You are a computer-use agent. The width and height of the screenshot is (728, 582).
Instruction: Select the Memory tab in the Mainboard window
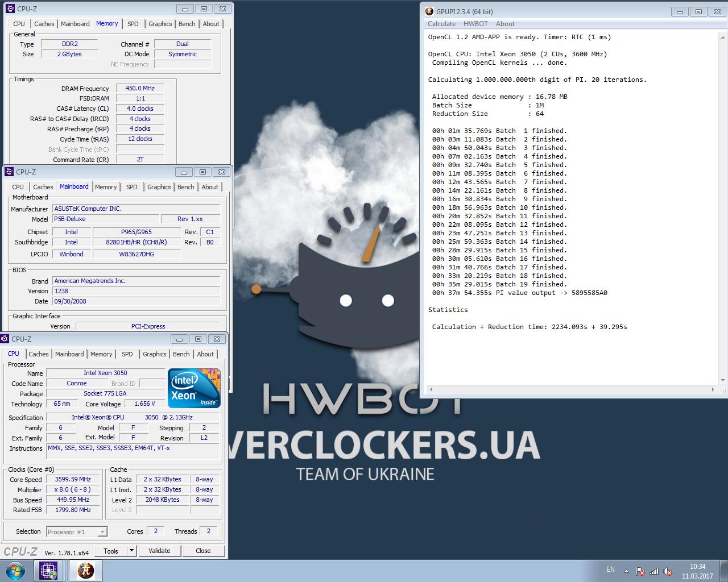point(106,187)
